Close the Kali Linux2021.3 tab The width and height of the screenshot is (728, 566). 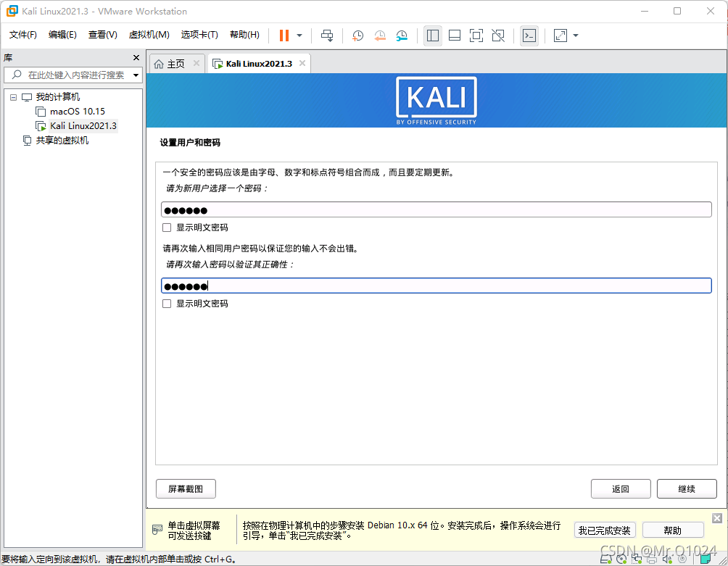tap(302, 63)
